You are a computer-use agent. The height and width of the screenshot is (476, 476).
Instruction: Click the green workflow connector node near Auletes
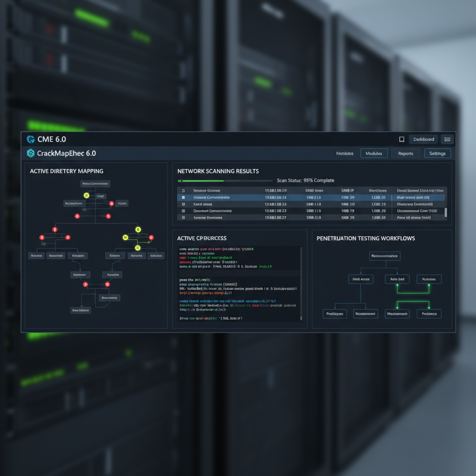click(429, 284)
